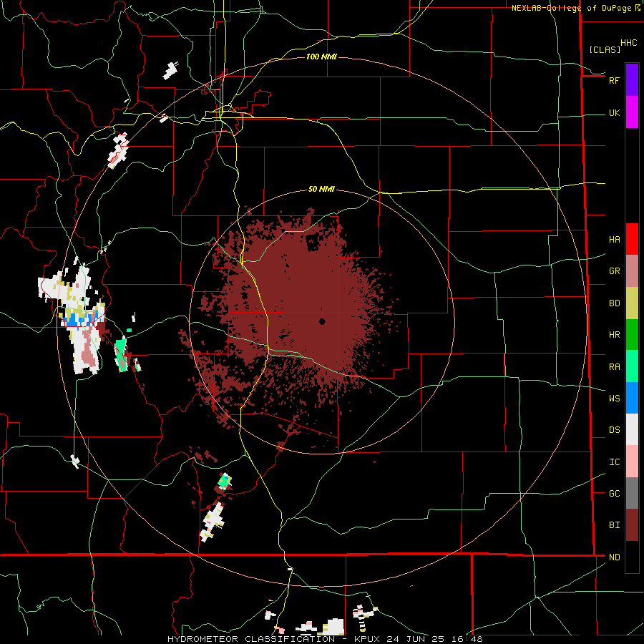
Task: Click the ND black legend swatch
Action: tap(632, 557)
